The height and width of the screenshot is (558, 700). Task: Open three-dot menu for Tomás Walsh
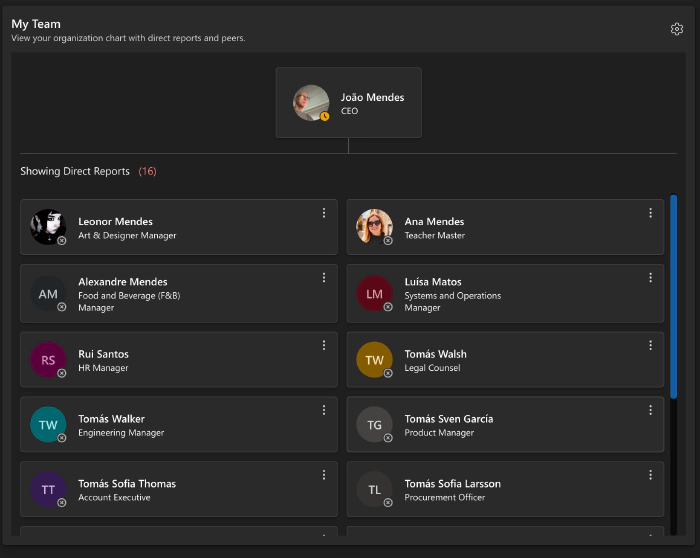[650, 345]
